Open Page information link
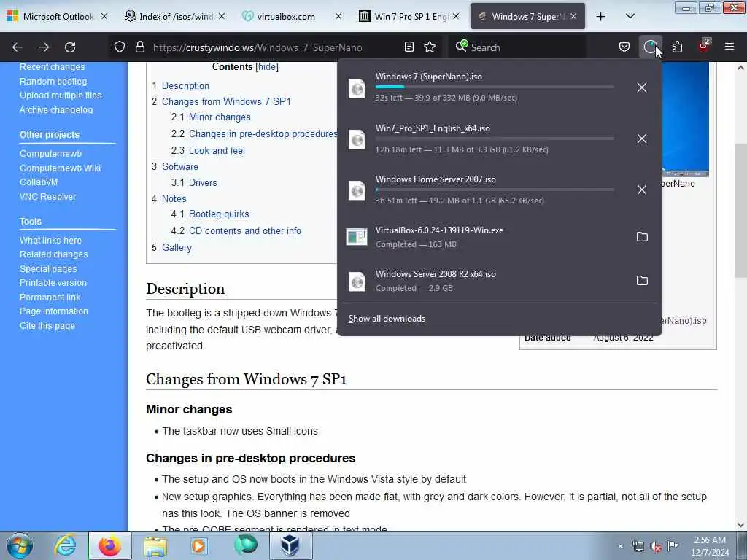 coord(54,311)
